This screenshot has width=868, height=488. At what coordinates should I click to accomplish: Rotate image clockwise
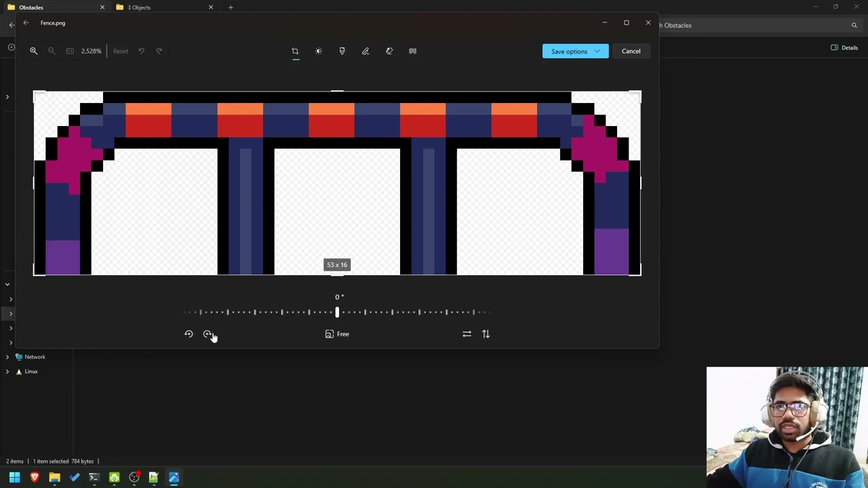(x=208, y=334)
